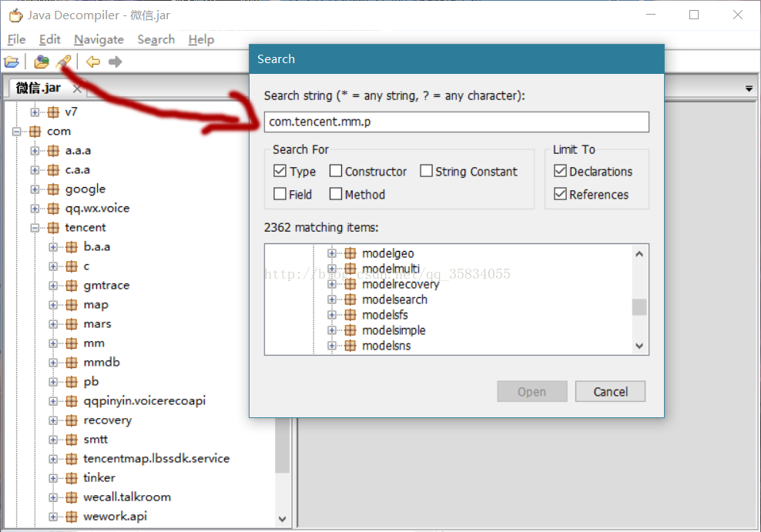This screenshot has width=761, height=532.
Task: Click the package icon beside wework.api
Action: click(72, 517)
